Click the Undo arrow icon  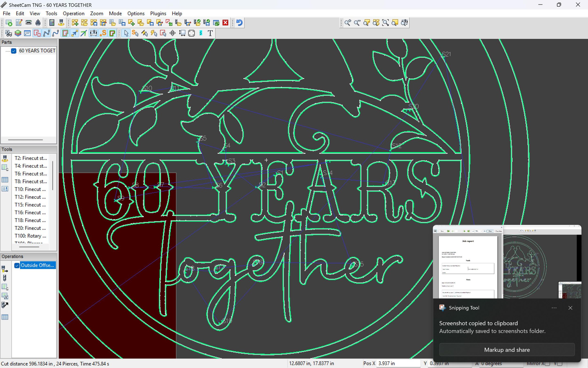[239, 23]
